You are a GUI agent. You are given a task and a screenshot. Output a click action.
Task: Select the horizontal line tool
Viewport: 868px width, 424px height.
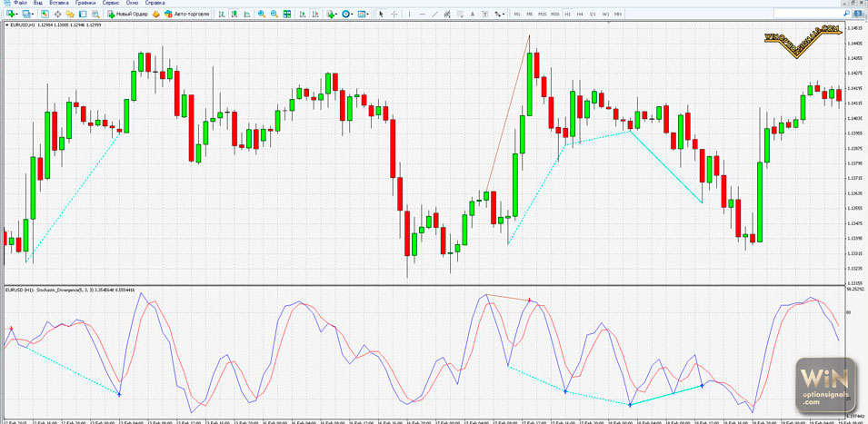[422, 15]
